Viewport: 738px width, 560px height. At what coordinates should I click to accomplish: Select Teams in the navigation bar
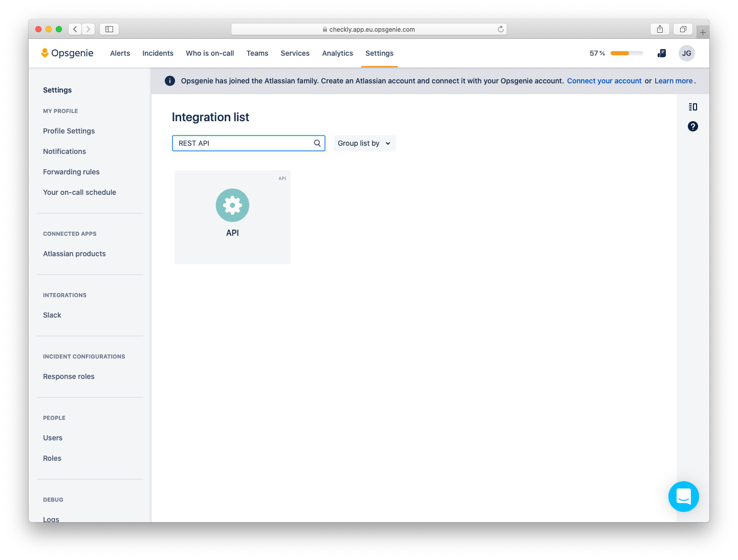pos(257,53)
